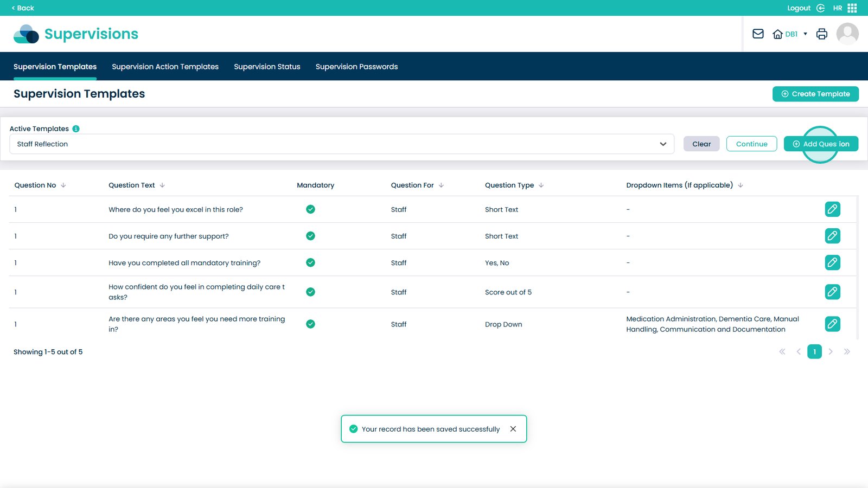Click the Active Templates info icon

pos(76,129)
